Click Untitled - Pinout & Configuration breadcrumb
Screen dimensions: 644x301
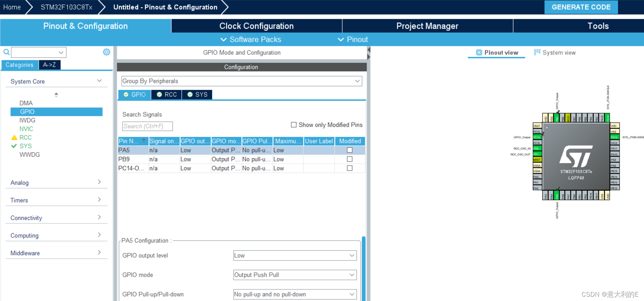click(x=165, y=7)
